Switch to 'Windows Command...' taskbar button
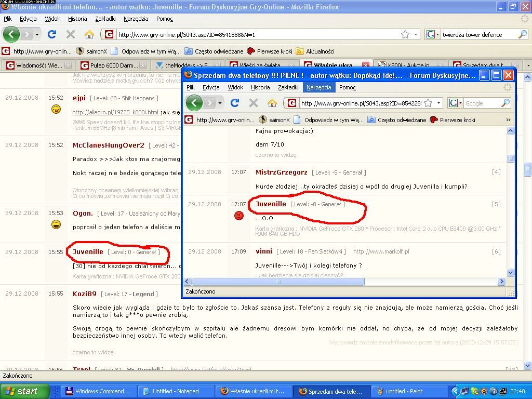 tap(98, 391)
